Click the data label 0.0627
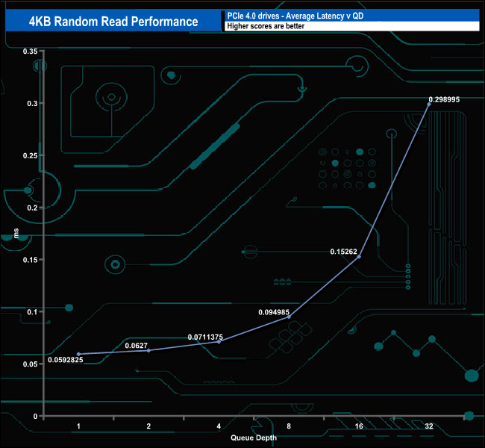 [136, 346]
